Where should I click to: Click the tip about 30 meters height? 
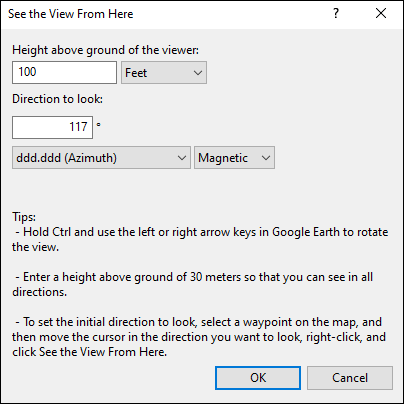[x=193, y=284]
